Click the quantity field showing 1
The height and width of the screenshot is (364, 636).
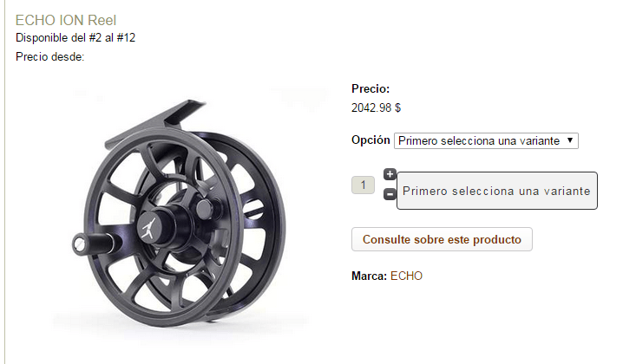363,185
